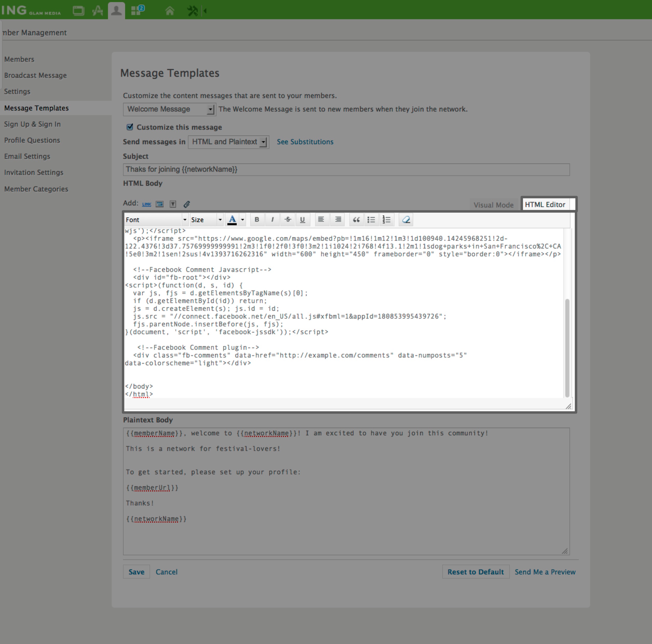This screenshot has width=652, height=644.
Task: Click the Cancel link
Action: (166, 572)
